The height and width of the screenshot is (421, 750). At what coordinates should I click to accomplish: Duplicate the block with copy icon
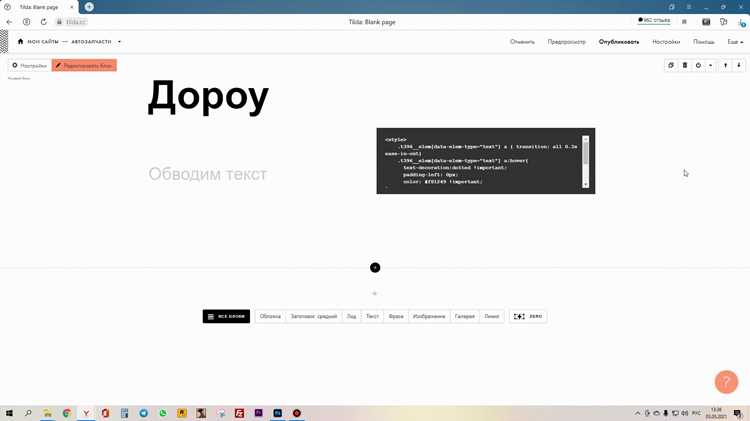671,65
